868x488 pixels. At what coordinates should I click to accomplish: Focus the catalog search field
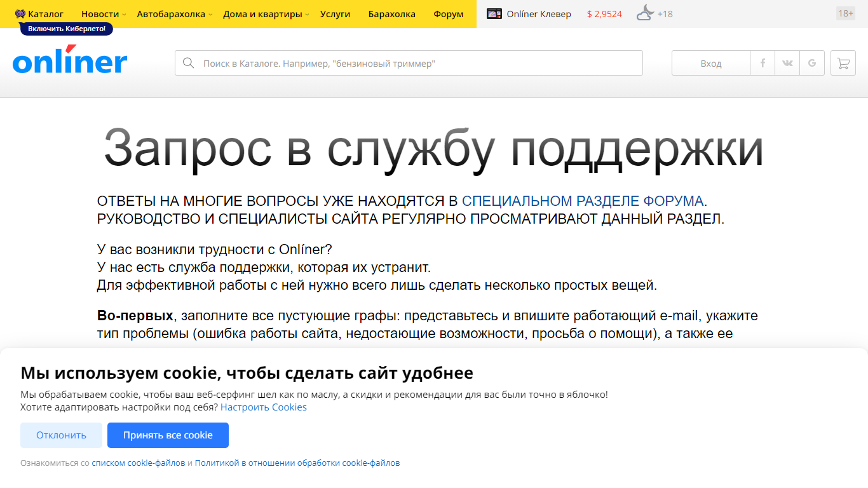409,63
